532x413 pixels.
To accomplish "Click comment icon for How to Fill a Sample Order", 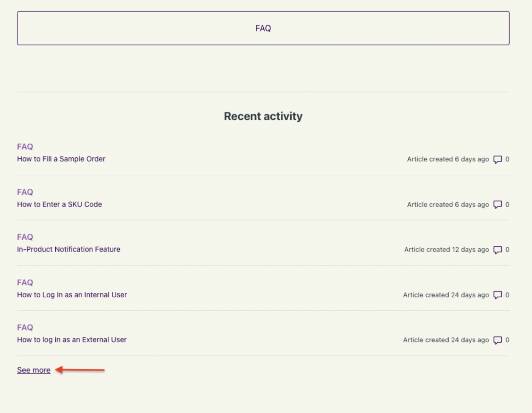I will click(x=498, y=160).
